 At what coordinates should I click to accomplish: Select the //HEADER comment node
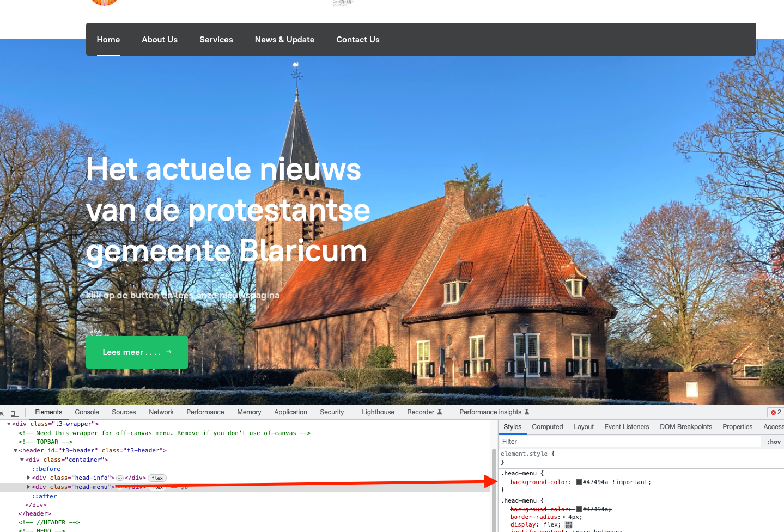pyautogui.click(x=49, y=522)
